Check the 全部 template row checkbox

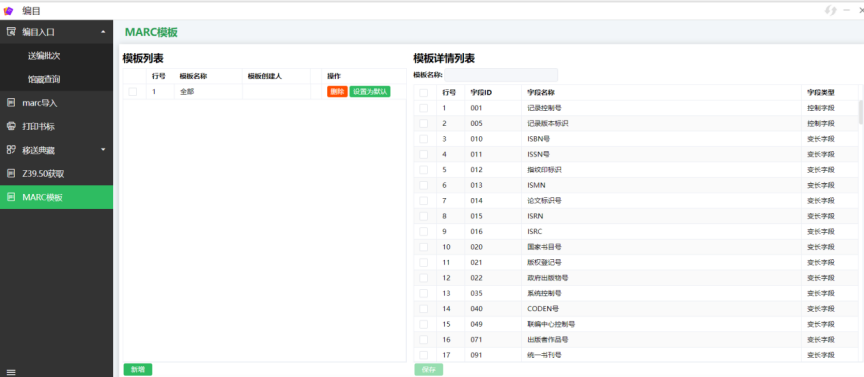pyautogui.click(x=133, y=92)
